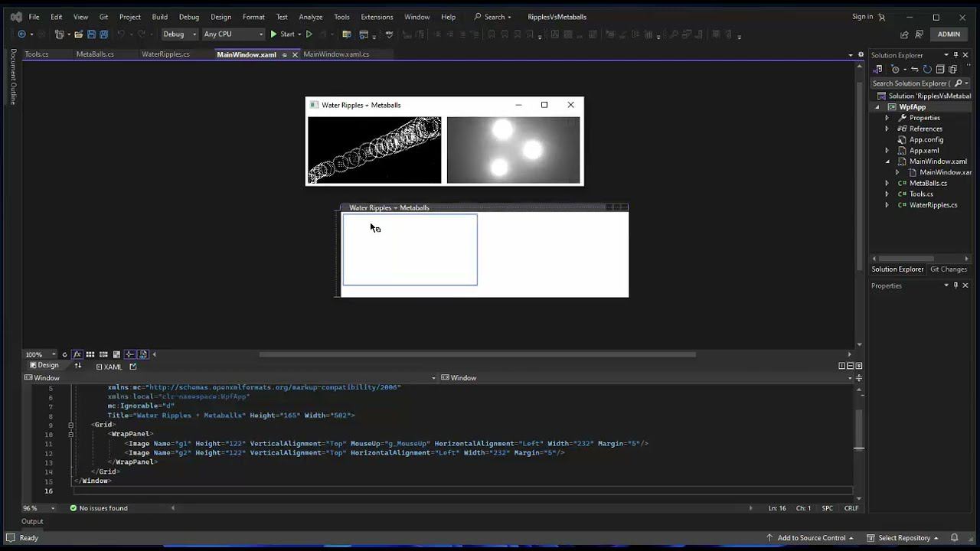Switch to the Tools.cs tab

(x=37, y=54)
